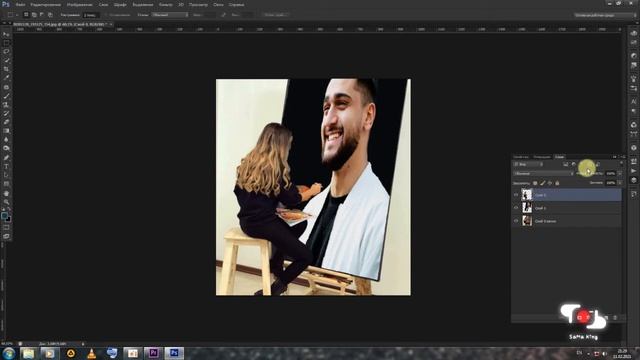Hide the bottom layer's eye icon
The width and height of the screenshot is (640, 360).
click(516, 221)
